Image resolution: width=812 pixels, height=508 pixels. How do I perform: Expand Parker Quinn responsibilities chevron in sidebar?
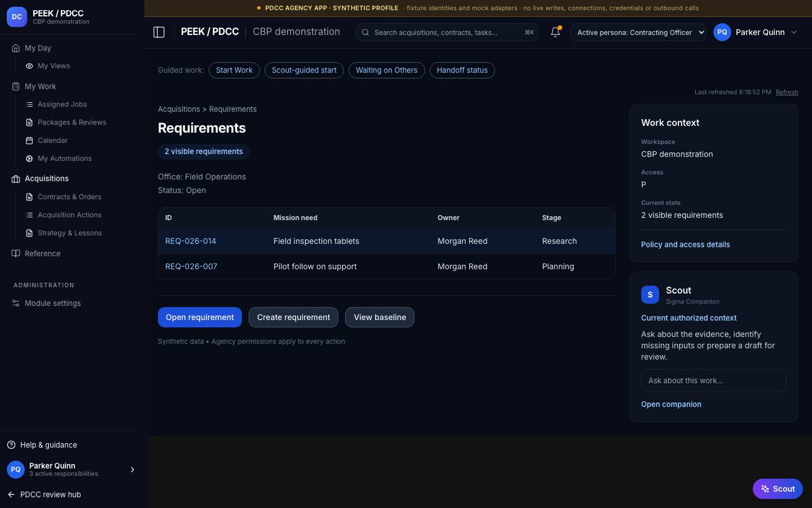click(x=133, y=470)
